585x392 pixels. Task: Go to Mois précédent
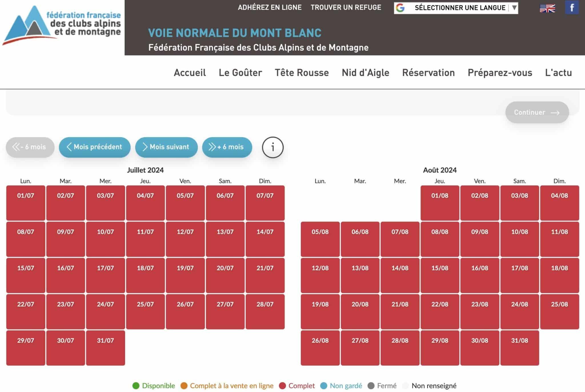(x=95, y=147)
